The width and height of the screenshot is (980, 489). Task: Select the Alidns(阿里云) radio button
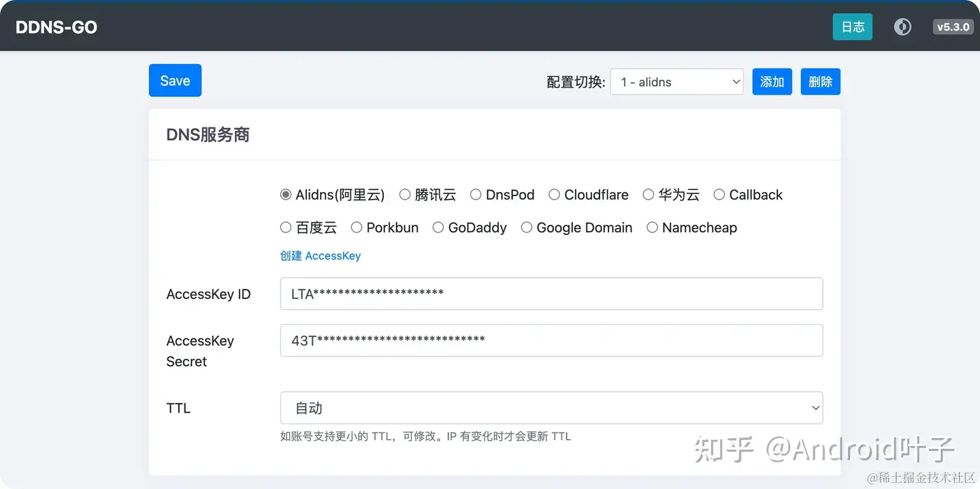286,195
